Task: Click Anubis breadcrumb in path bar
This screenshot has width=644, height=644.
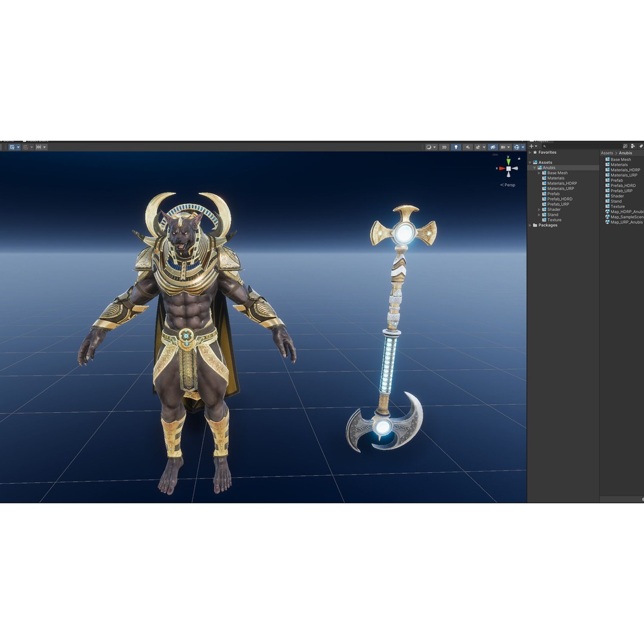Action: (x=626, y=153)
